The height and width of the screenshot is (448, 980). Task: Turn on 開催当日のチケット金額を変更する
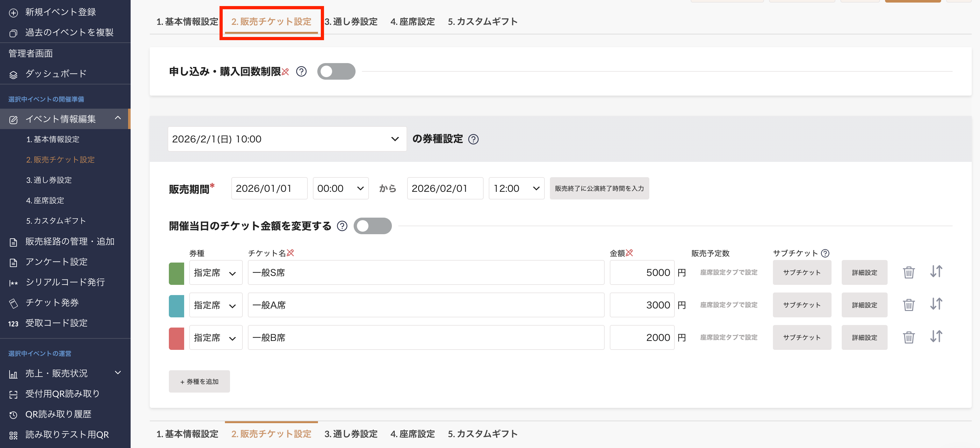(x=372, y=226)
